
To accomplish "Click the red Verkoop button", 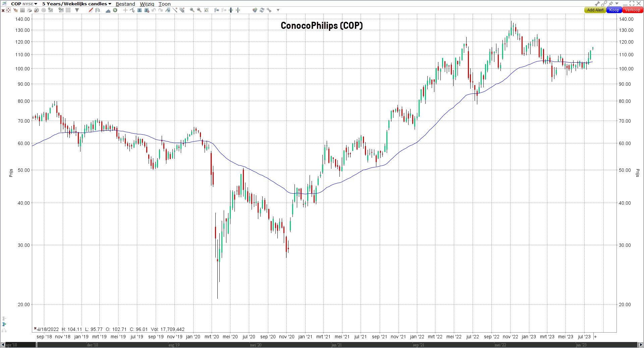I will tap(633, 10).
